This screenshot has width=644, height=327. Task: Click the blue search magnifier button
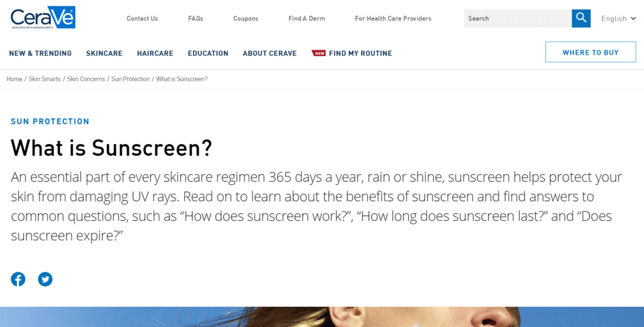pyautogui.click(x=580, y=18)
